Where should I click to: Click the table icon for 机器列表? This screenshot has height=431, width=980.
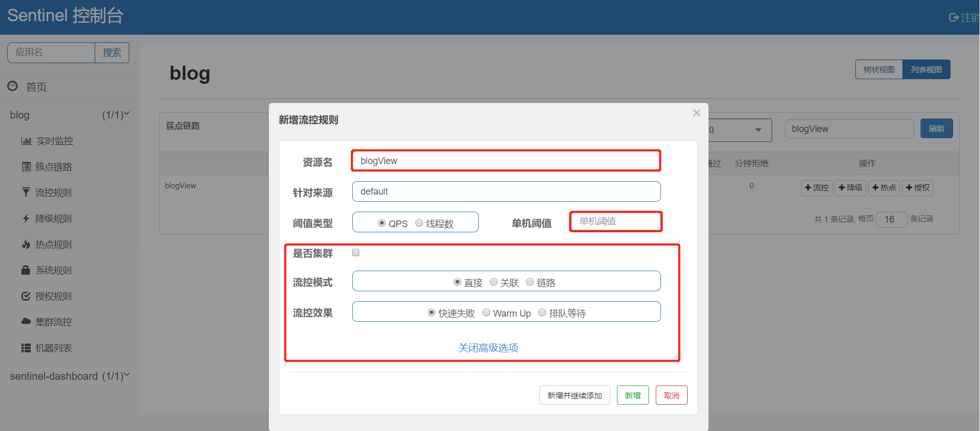[26, 348]
